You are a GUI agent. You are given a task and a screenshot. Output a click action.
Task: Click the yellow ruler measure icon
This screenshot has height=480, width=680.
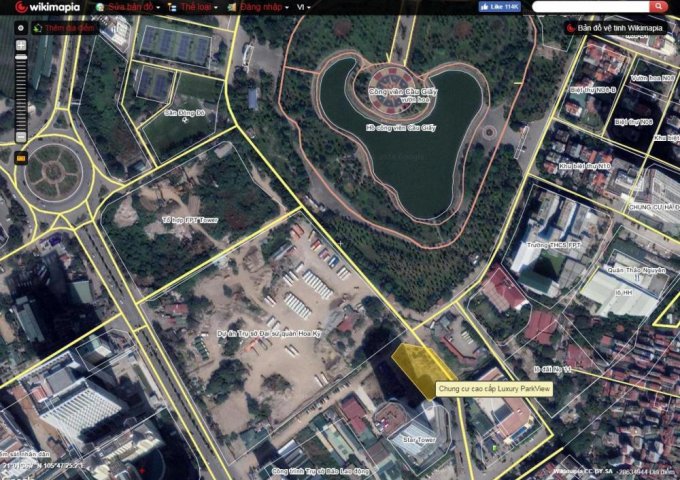21,158
